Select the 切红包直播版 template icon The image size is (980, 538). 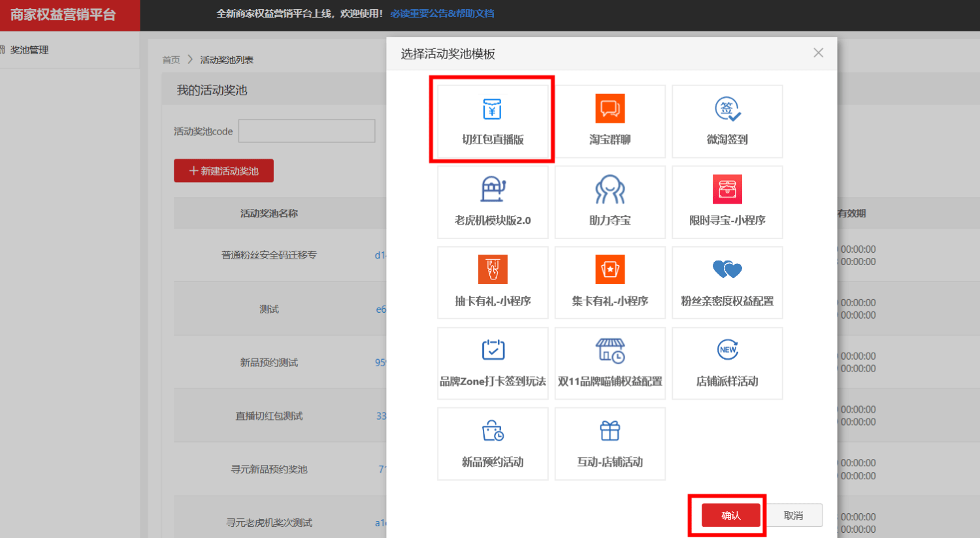coord(492,110)
